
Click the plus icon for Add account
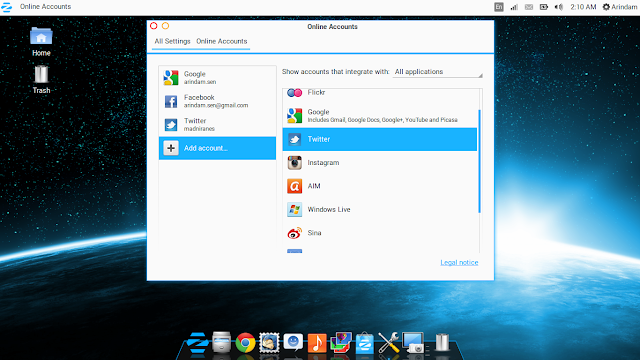click(171, 148)
